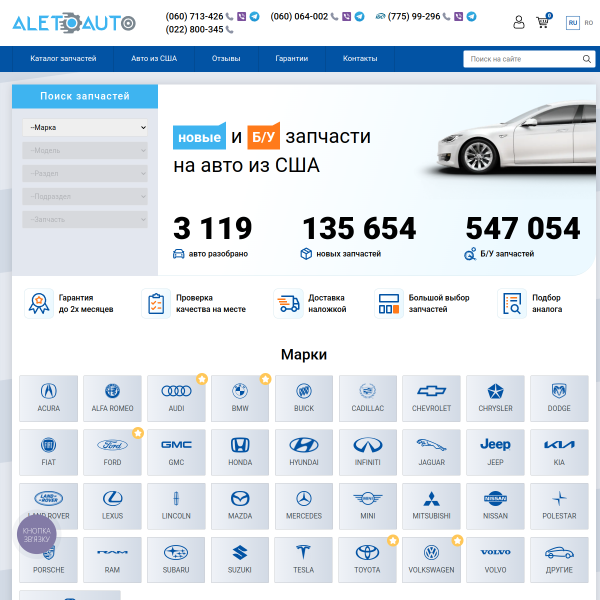Viewport: 600px width, 600px height.
Task: Select the KIA brand tile
Action: click(x=559, y=452)
